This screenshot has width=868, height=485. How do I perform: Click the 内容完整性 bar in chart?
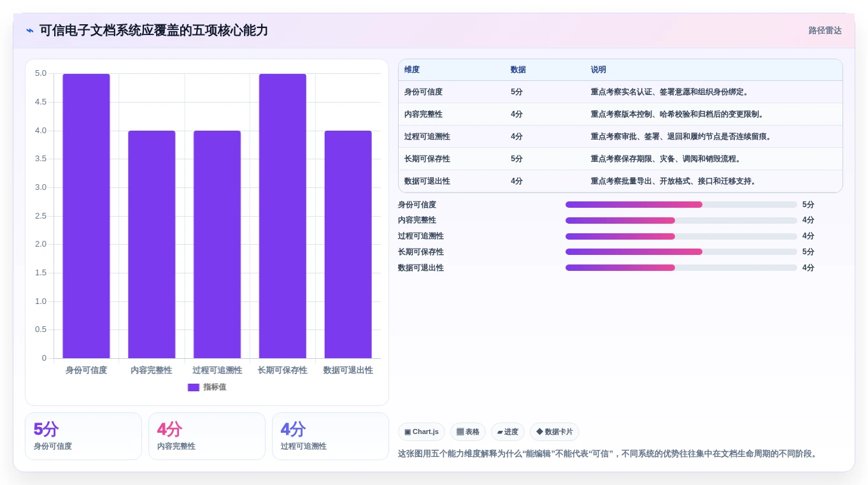pos(152,245)
